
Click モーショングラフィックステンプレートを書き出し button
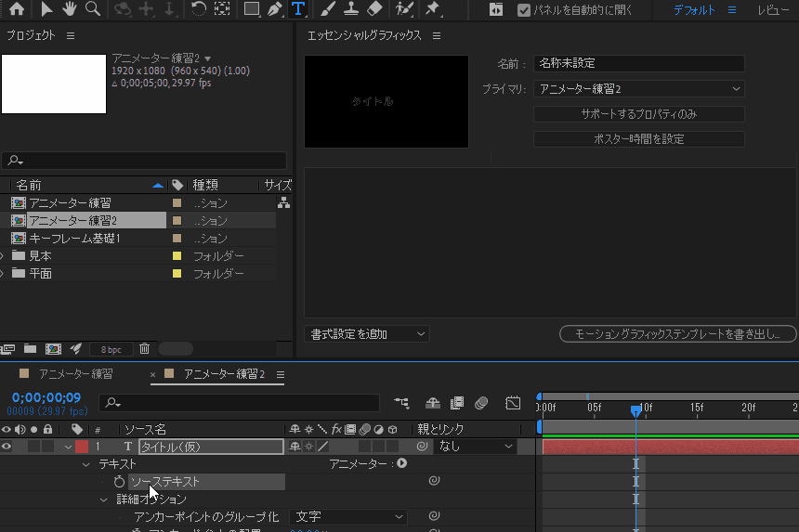point(677,334)
